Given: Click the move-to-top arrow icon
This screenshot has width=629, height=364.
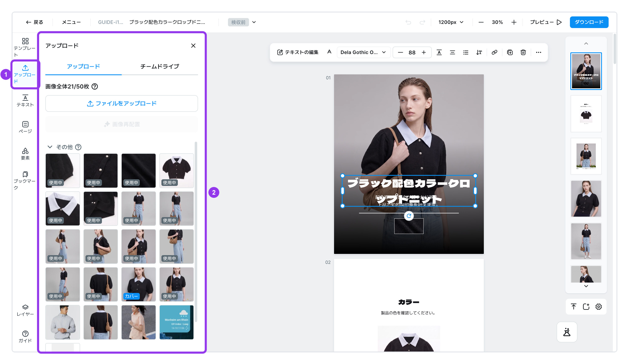Looking at the screenshot, I should coord(574,307).
